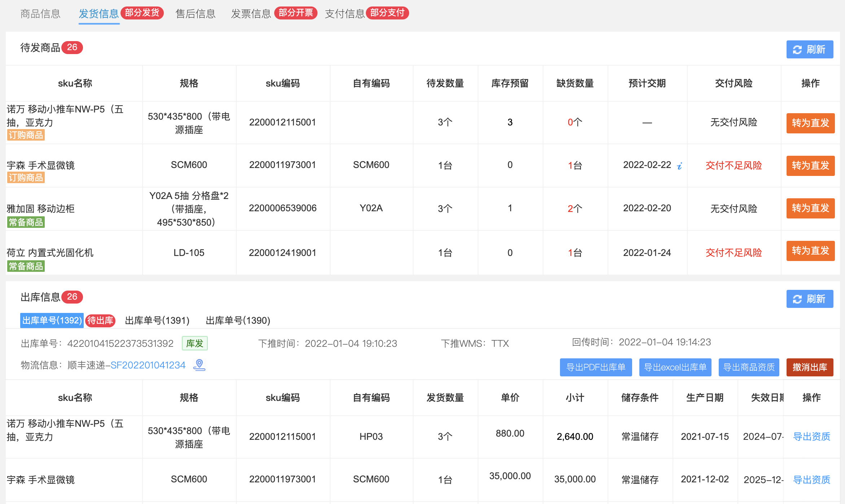Switch to the 商品信息 tab
845x504 pixels.
click(x=40, y=14)
